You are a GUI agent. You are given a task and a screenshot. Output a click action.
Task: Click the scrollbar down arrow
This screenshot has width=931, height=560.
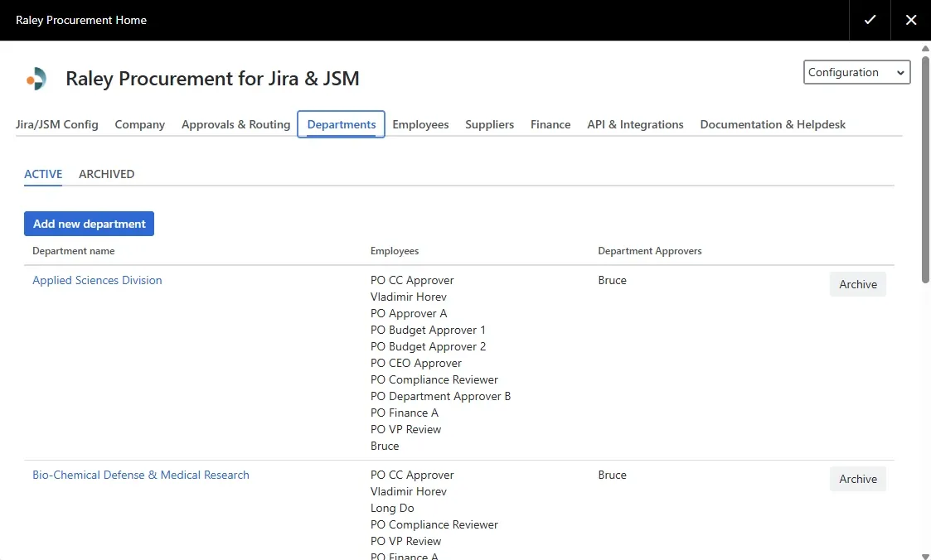(x=925, y=556)
